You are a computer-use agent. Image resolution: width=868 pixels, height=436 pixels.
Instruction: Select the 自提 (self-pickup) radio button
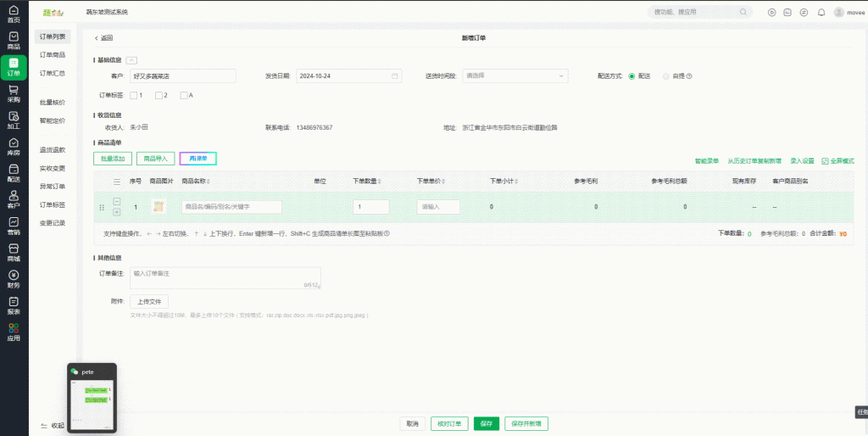pyautogui.click(x=666, y=76)
